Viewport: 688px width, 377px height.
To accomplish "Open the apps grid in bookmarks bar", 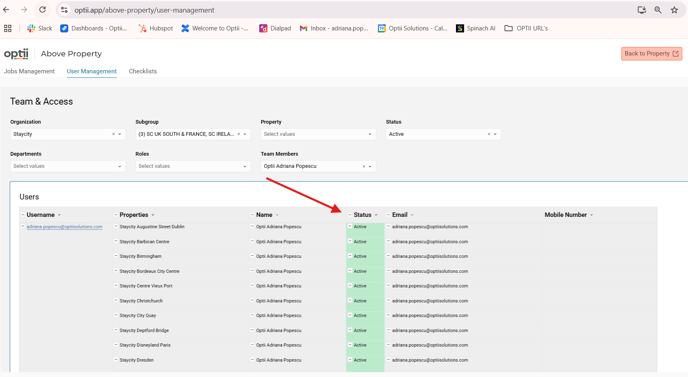I will 7,28.
